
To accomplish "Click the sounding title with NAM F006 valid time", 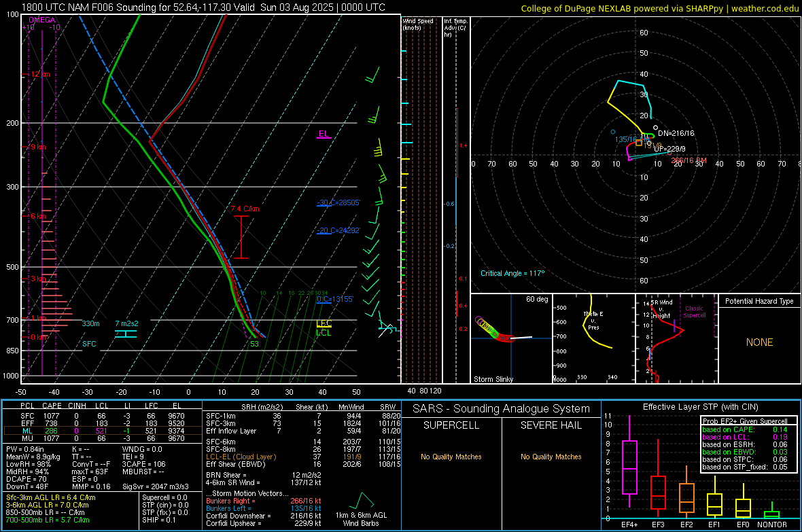I will [x=204, y=7].
